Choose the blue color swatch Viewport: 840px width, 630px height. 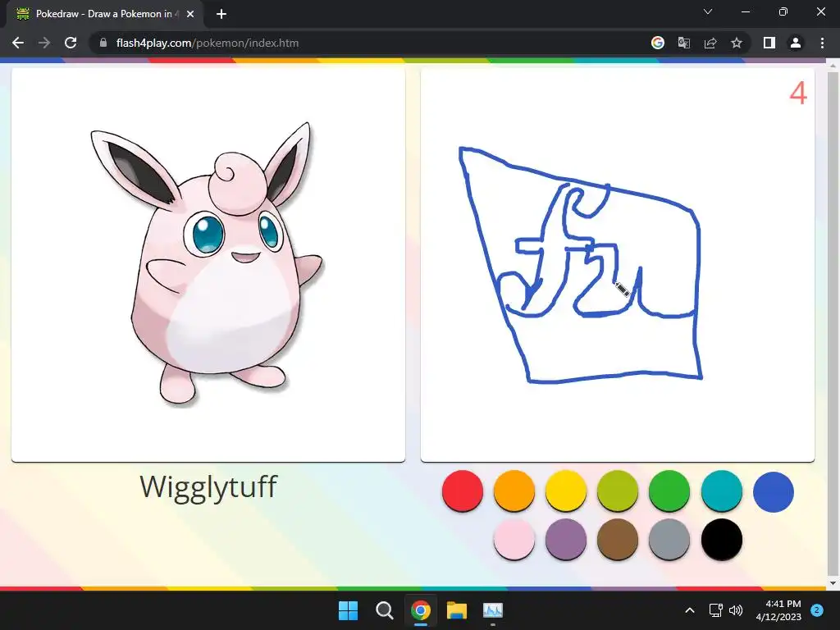(x=773, y=492)
